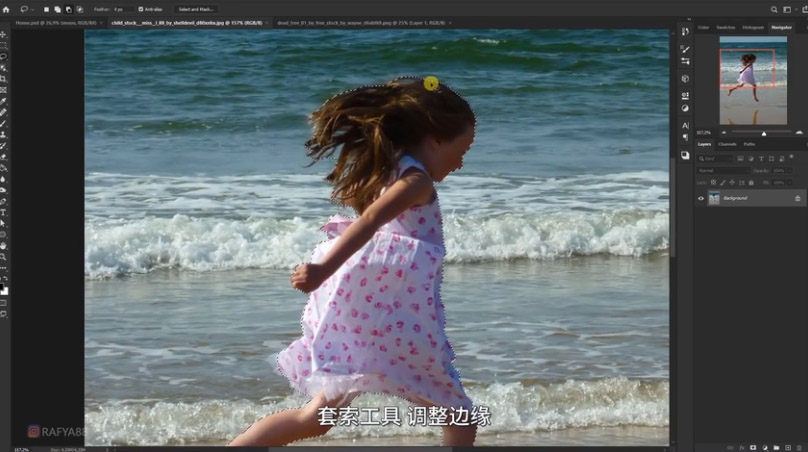Click the Home icon in options bar
Image resolution: width=808 pixels, height=452 pixels.
coord(5,9)
